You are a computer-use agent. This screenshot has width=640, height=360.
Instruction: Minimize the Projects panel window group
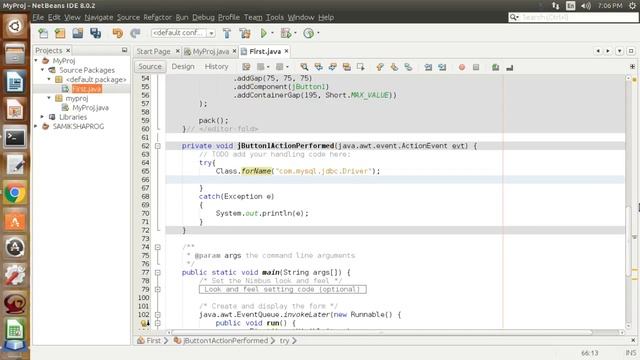pos(124,50)
